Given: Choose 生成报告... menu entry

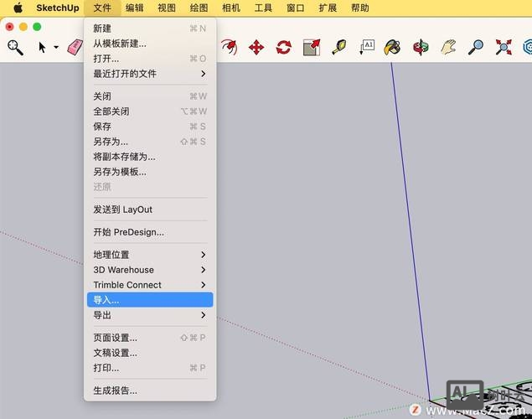Looking at the screenshot, I should point(150,391).
